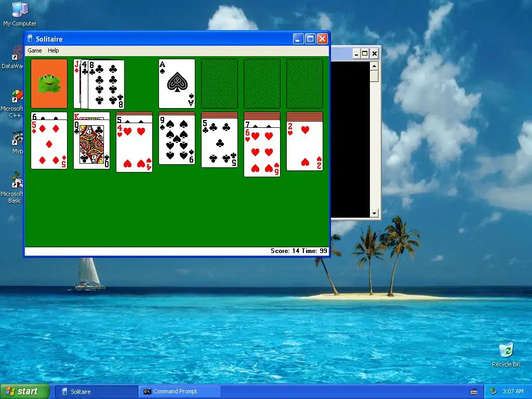Open the Help menu
Screen dimensions: 532x399
click(54, 50)
